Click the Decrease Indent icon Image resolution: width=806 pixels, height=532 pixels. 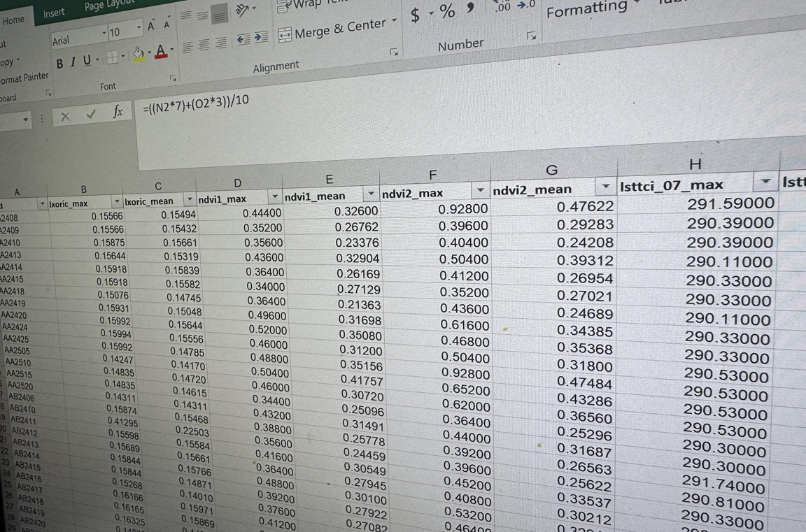tap(243, 40)
